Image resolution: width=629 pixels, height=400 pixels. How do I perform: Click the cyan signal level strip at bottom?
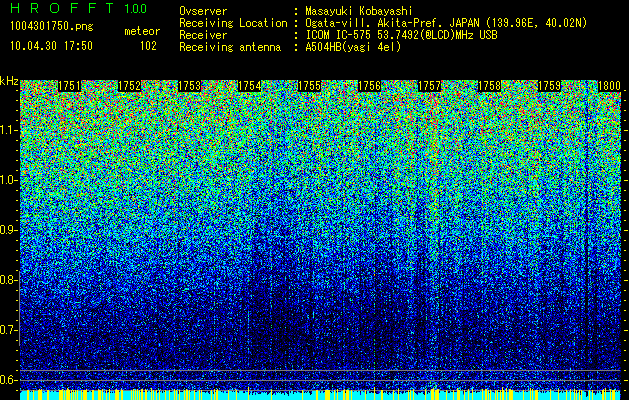(321, 395)
